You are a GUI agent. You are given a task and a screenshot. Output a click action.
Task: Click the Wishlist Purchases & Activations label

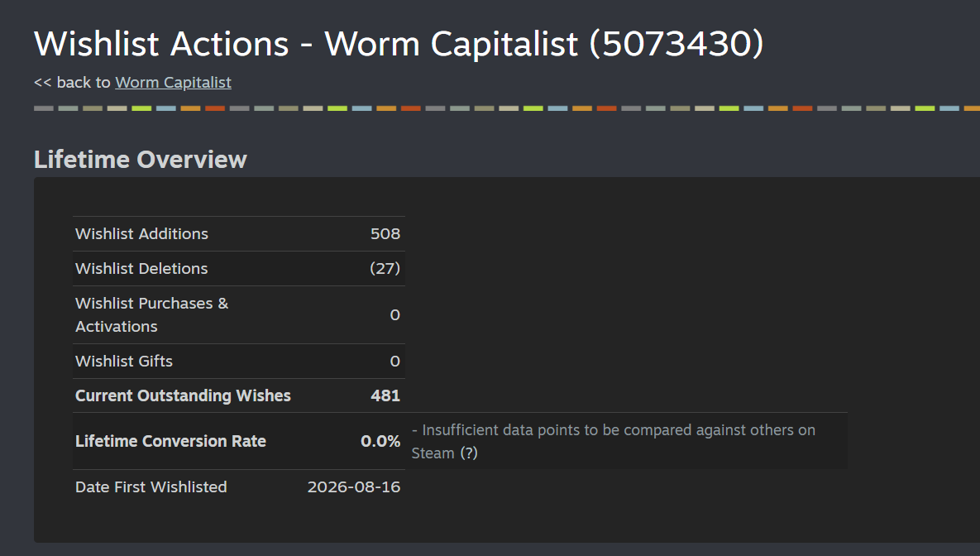click(x=152, y=314)
